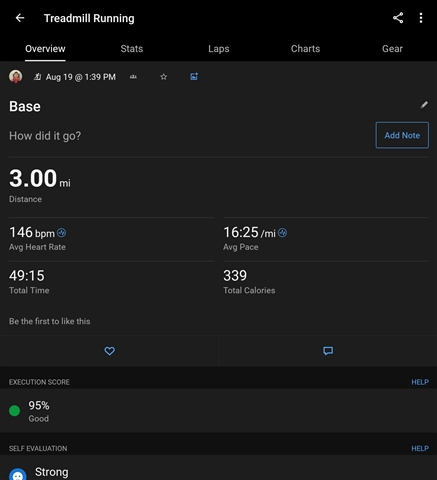Switch to the Laps tab
Viewport: 437px width, 480px height.
tap(219, 49)
